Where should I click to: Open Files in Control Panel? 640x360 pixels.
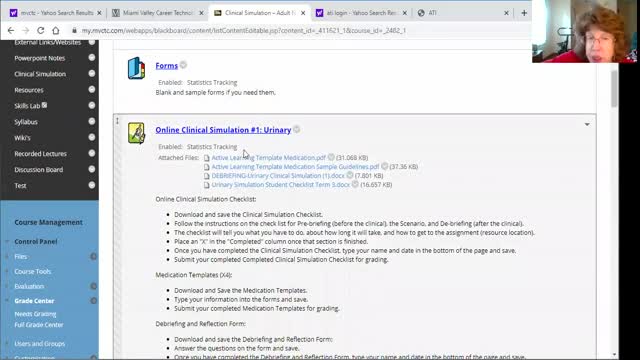click(x=20, y=257)
